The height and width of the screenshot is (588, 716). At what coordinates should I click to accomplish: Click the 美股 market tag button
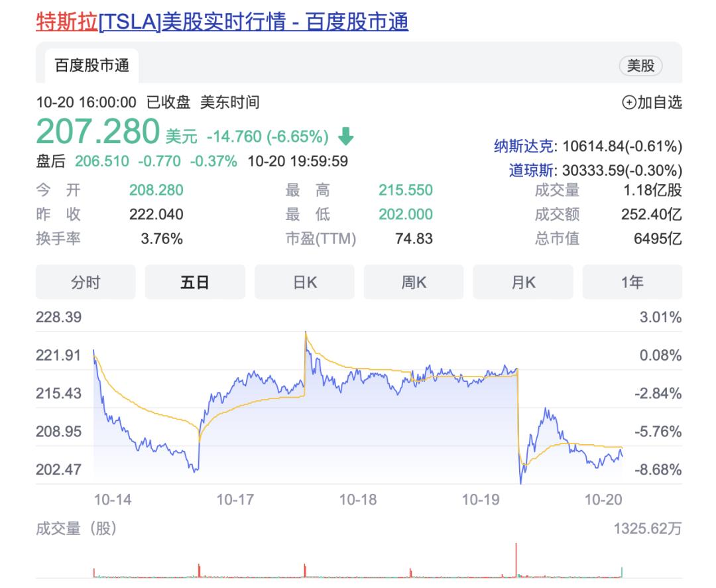(x=640, y=66)
